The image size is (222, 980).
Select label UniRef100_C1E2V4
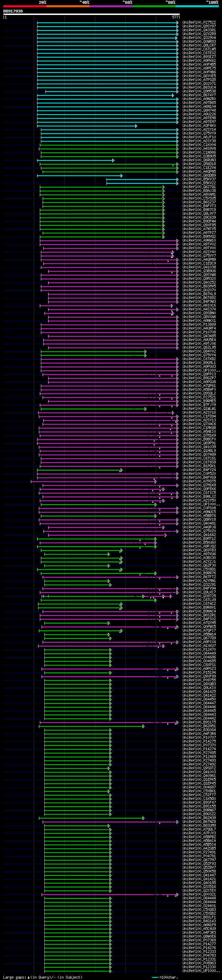pyautogui.click(x=199, y=168)
